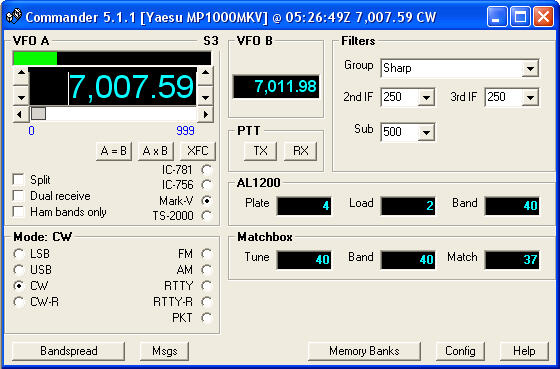560x369 pixels.
Task: Click the VFO A frequency display 7,007.59
Action: tap(112, 86)
